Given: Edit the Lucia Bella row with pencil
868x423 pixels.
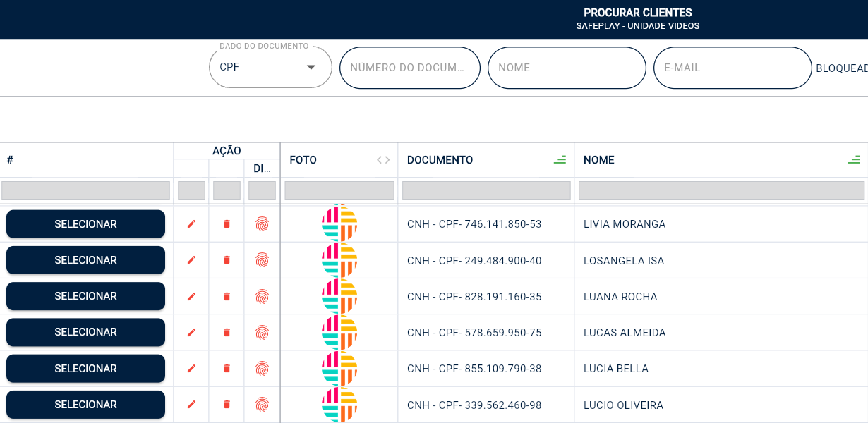Looking at the screenshot, I should [191, 369].
